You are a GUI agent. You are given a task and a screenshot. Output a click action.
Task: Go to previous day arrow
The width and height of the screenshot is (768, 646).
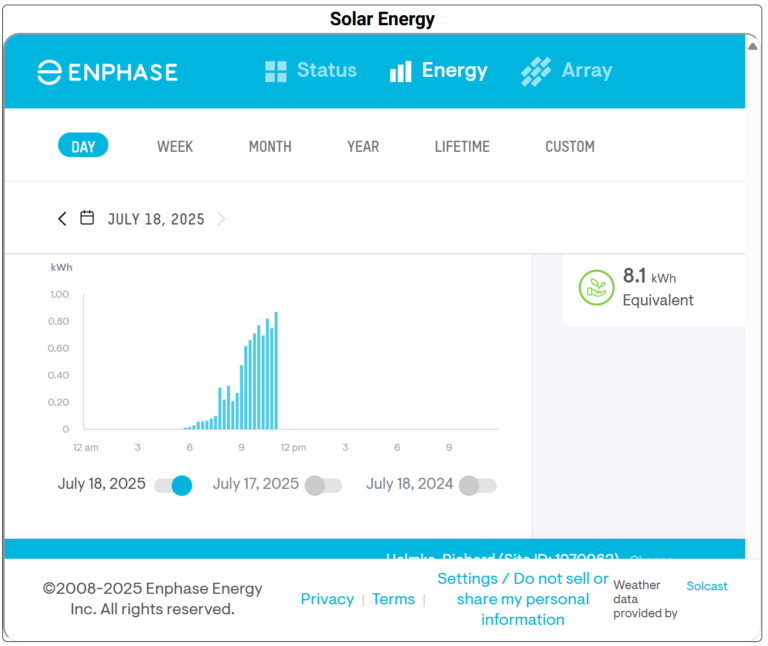62,218
